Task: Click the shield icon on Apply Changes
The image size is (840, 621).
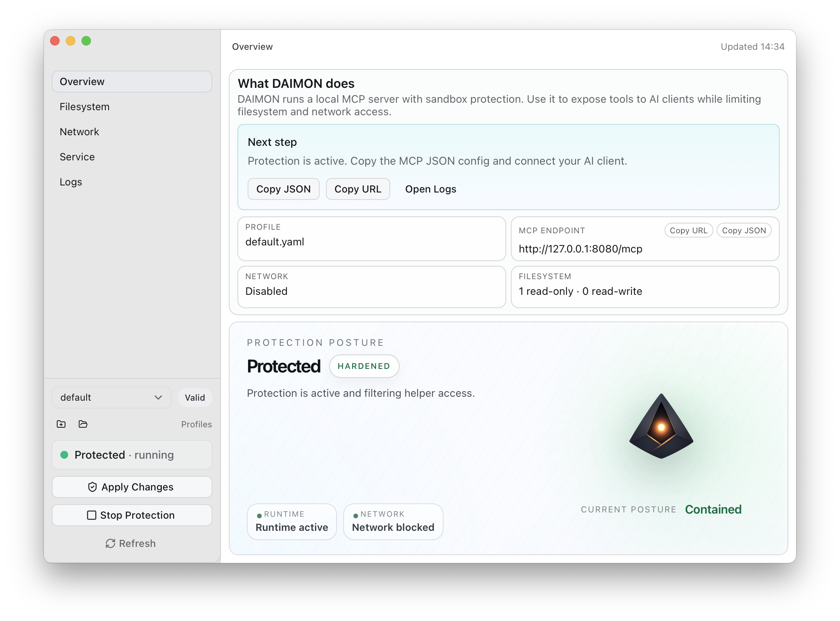Action: pos(92,487)
